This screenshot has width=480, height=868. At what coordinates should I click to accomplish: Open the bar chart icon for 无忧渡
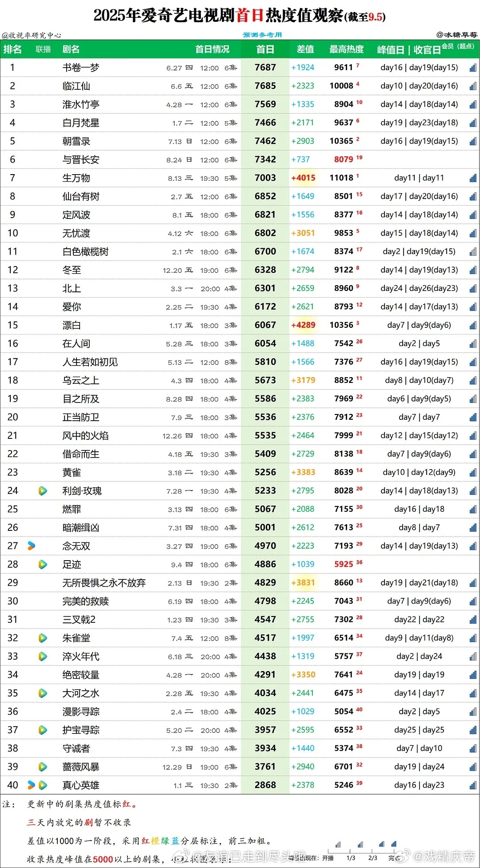pyautogui.click(x=473, y=233)
